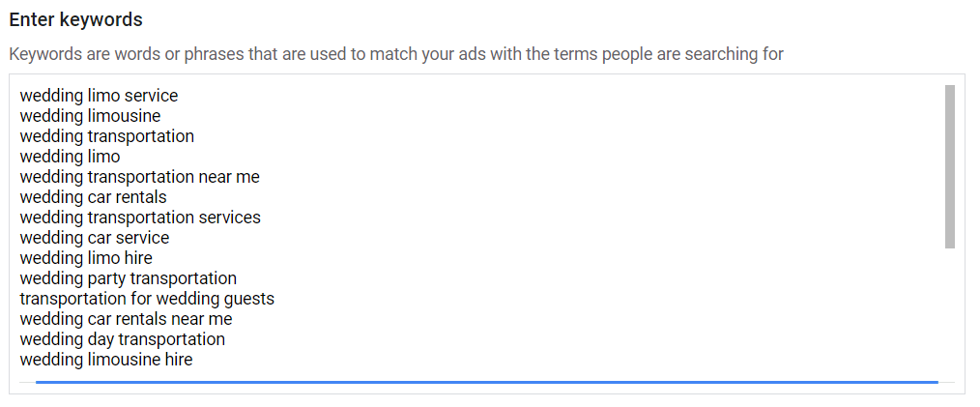Click the keywords box vertical scrollbar thumb
980x407 pixels.
click(x=949, y=165)
